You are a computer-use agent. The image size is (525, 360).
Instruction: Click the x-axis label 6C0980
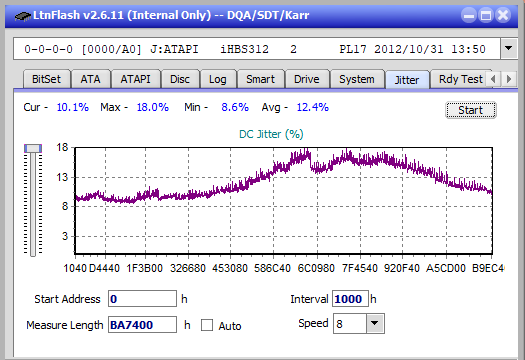pyautogui.click(x=316, y=268)
